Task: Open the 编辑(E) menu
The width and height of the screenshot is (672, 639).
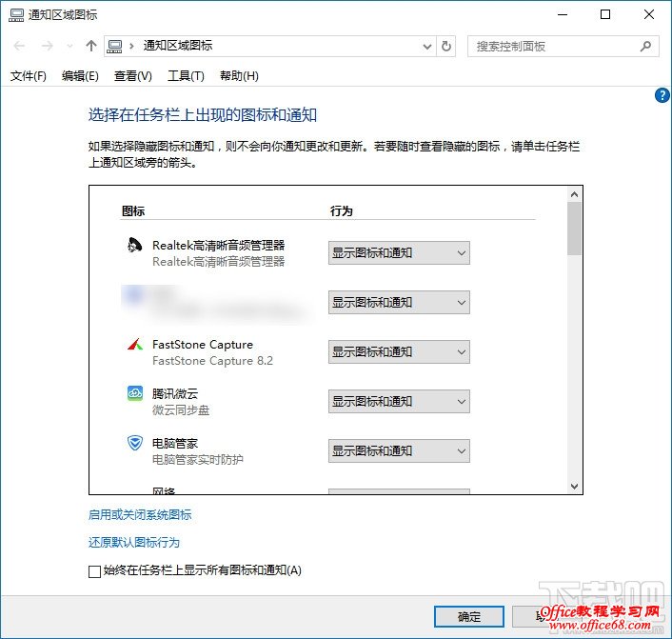Action: click(80, 76)
